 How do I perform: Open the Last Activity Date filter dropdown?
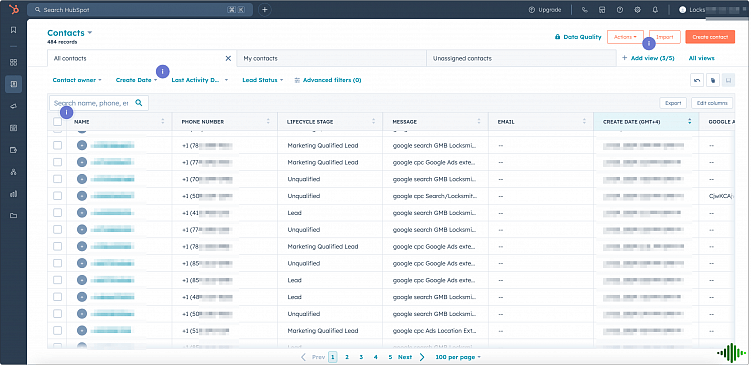tap(200, 80)
